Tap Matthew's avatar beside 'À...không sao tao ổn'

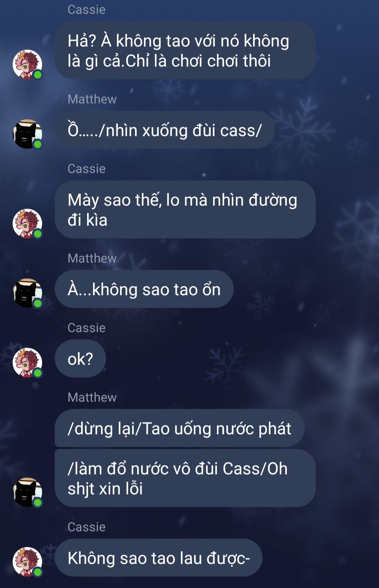pyautogui.click(x=27, y=293)
